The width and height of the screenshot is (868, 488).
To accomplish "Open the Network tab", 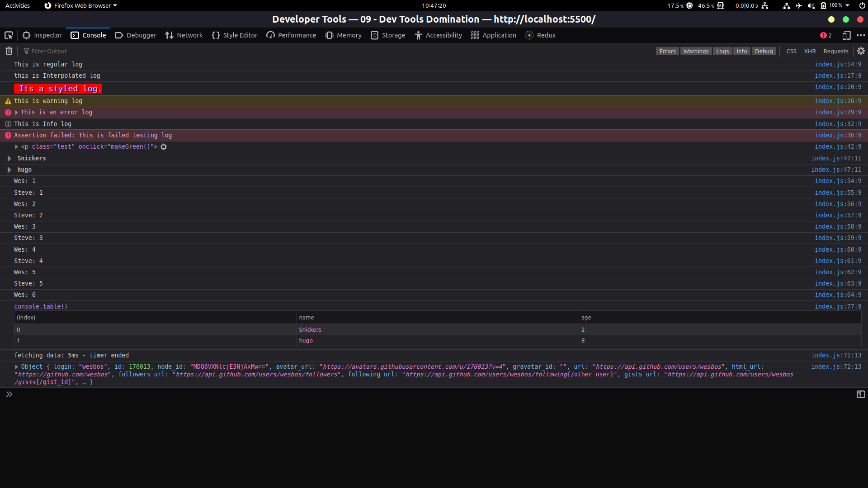I will (184, 35).
